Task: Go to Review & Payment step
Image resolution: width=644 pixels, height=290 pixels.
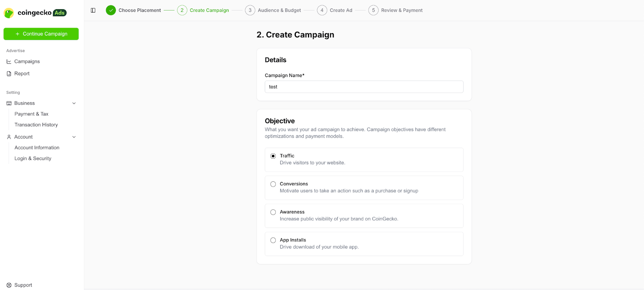Action: tap(402, 10)
